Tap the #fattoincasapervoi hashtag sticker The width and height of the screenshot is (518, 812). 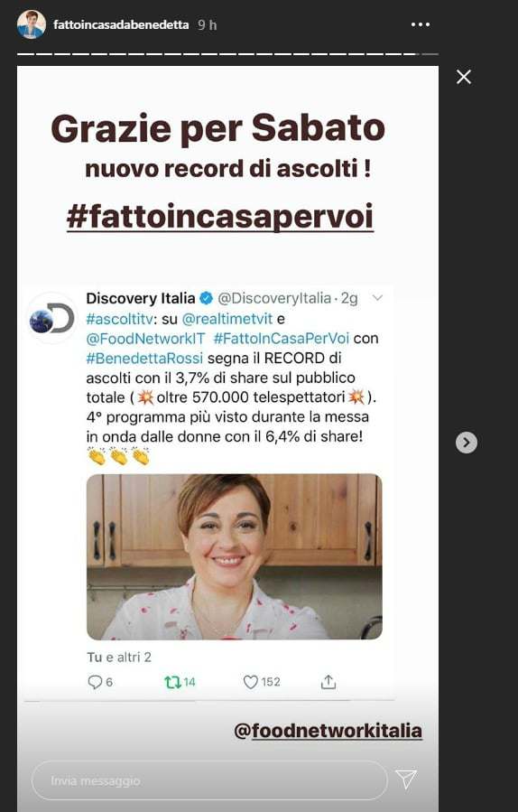[x=220, y=217]
